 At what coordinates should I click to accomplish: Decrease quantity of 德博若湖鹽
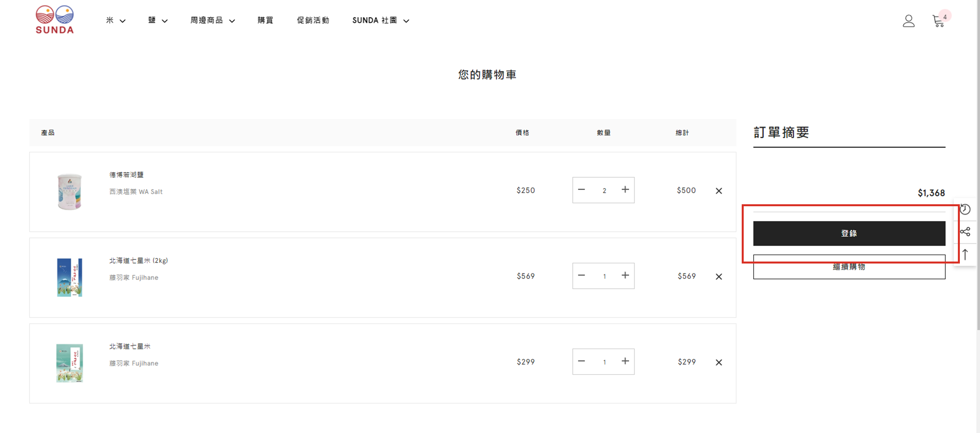(581, 190)
